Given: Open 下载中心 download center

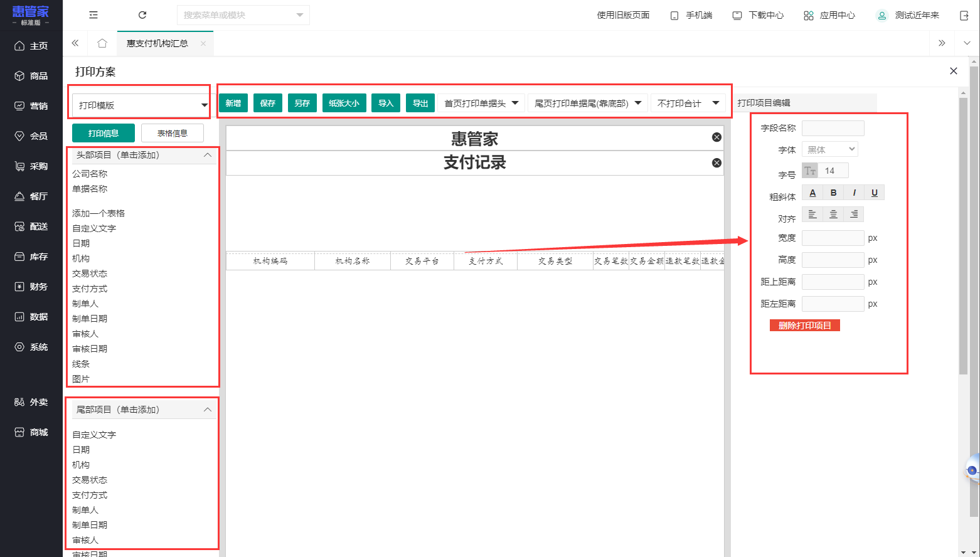Looking at the screenshot, I should tap(758, 15).
